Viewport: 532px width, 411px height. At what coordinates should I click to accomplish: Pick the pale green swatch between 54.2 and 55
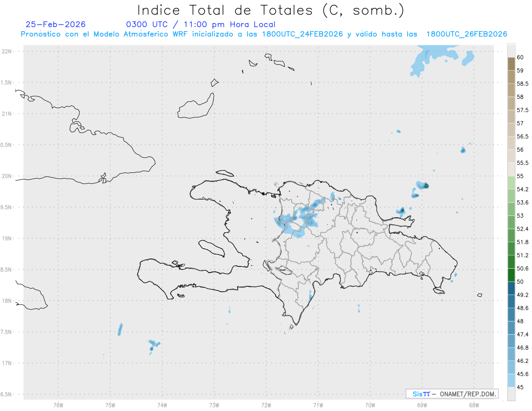coord(511,183)
